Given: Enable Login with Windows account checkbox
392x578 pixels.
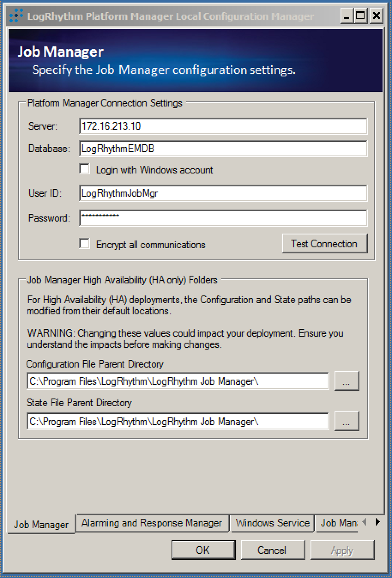Looking at the screenshot, I should click(85, 169).
